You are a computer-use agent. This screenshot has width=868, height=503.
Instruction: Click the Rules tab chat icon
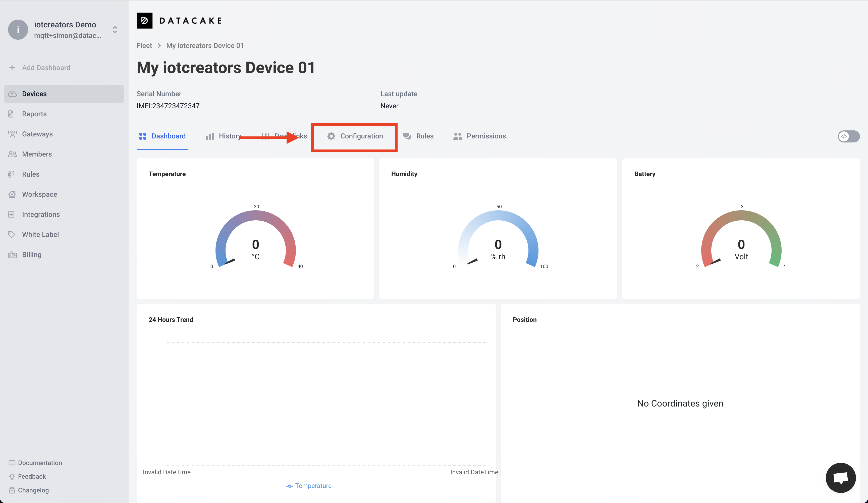pyautogui.click(x=407, y=136)
